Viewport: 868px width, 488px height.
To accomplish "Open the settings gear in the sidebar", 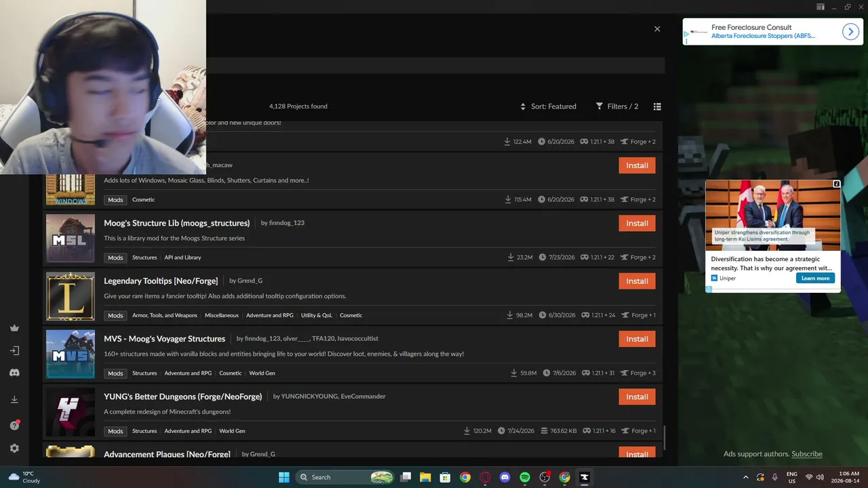I will [x=14, y=448].
